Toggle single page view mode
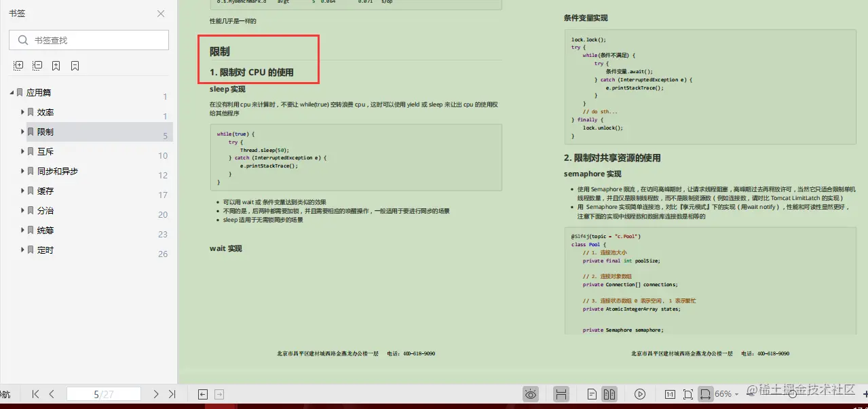This screenshot has width=868, height=409. [592, 393]
